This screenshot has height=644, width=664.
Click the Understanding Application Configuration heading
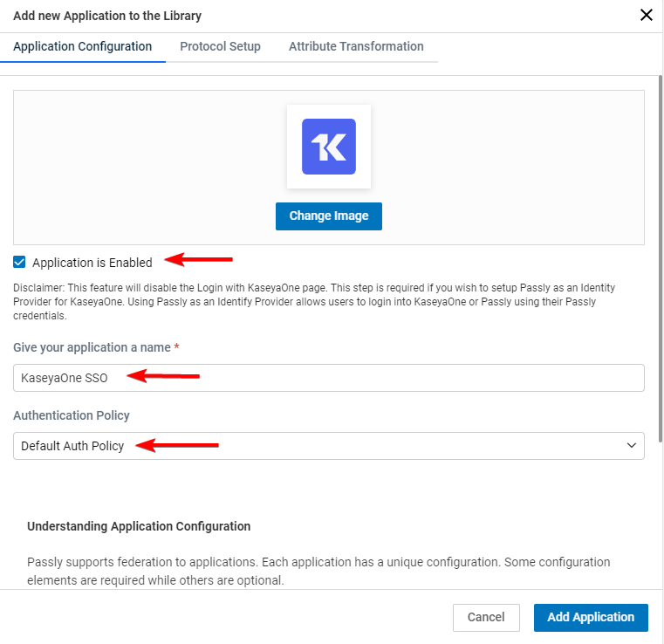(x=139, y=526)
